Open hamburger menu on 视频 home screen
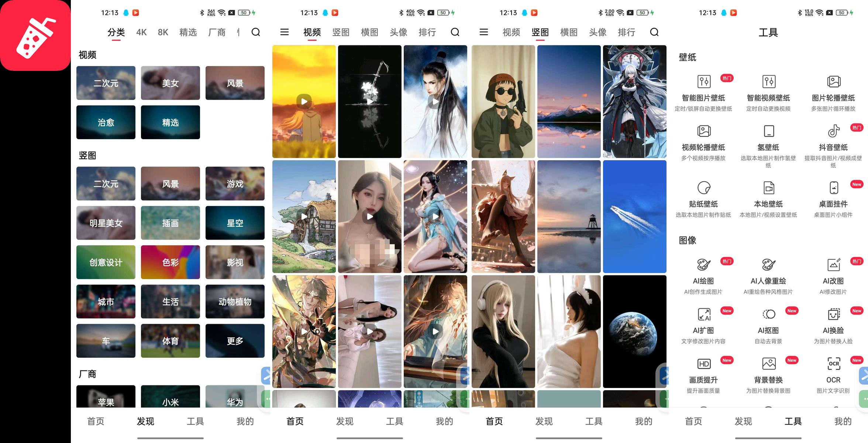Image resolution: width=868 pixels, height=443 pixels. (x=284, y=32)
